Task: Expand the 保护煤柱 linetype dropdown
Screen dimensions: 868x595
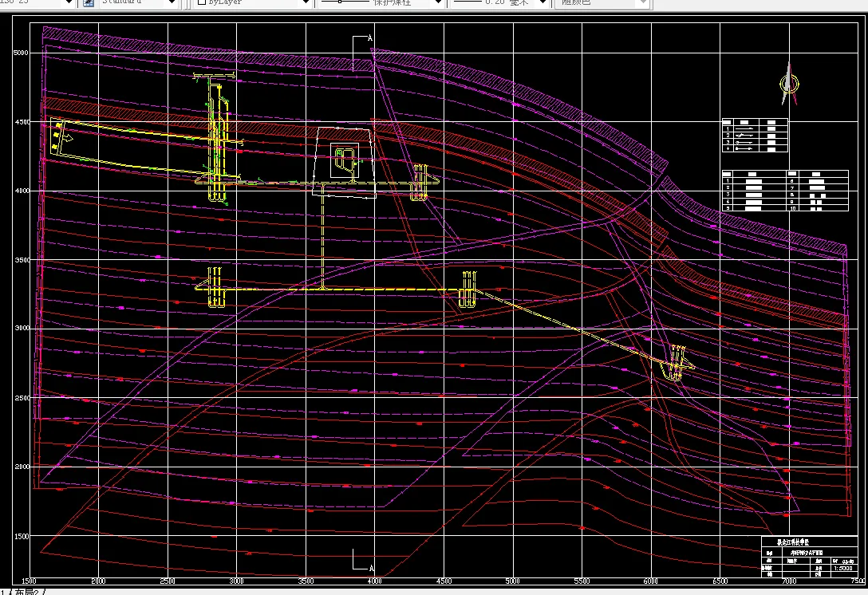Action: [x=438, y=2]
